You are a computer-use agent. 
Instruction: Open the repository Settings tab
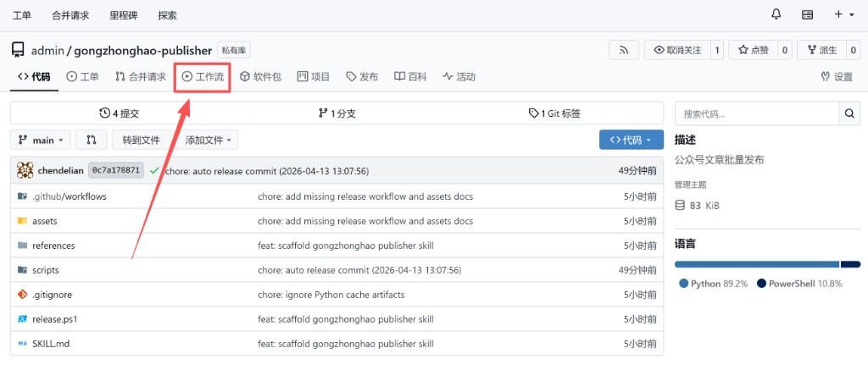coord(837,77)
